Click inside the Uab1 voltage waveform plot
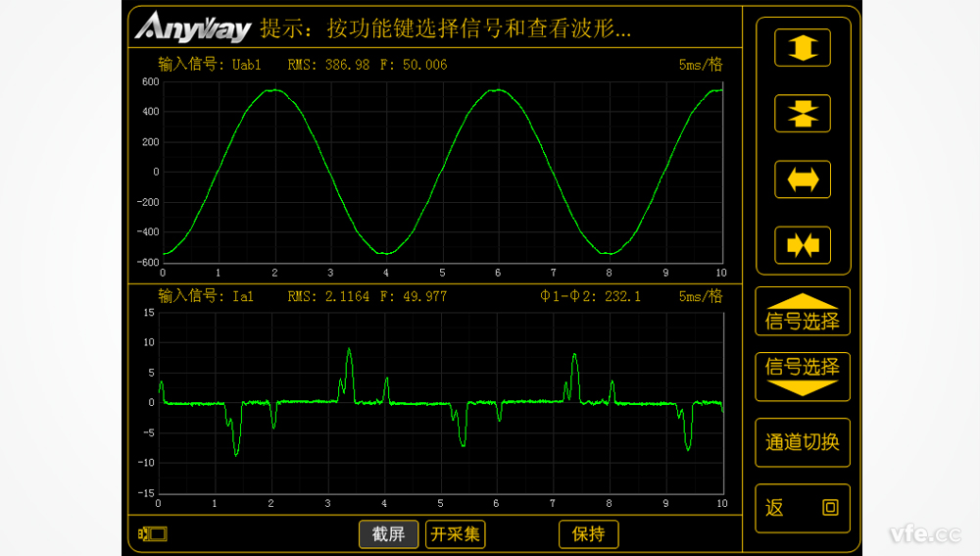This screenshot has width=980, height=556. pyautogui.click(x=441, y=172)
